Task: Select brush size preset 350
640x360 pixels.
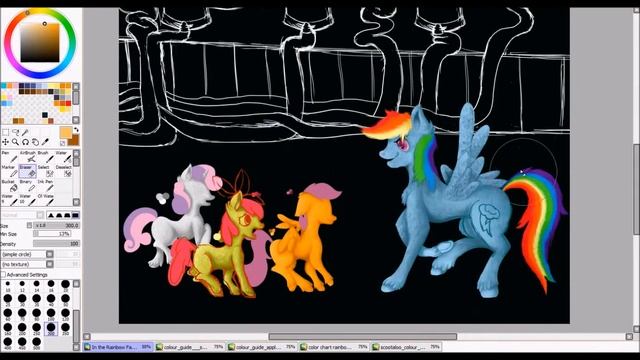Action: (x=65, y=329)
